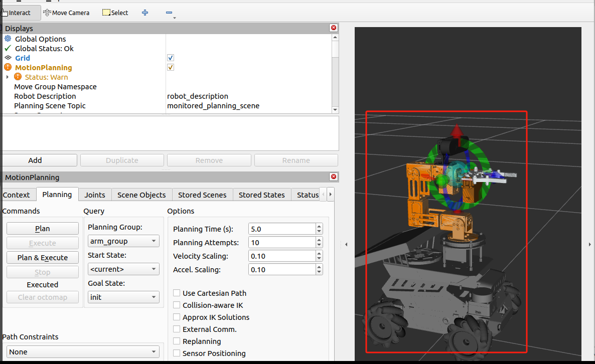
Task: Choose the Select tool in toolbar
Action: point(115,13)
